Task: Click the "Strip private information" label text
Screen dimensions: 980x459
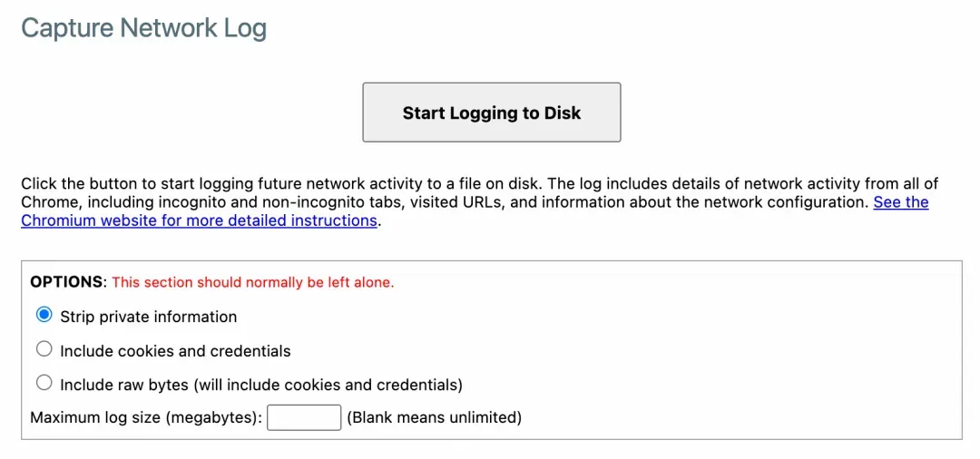Action: click(148, 317)
